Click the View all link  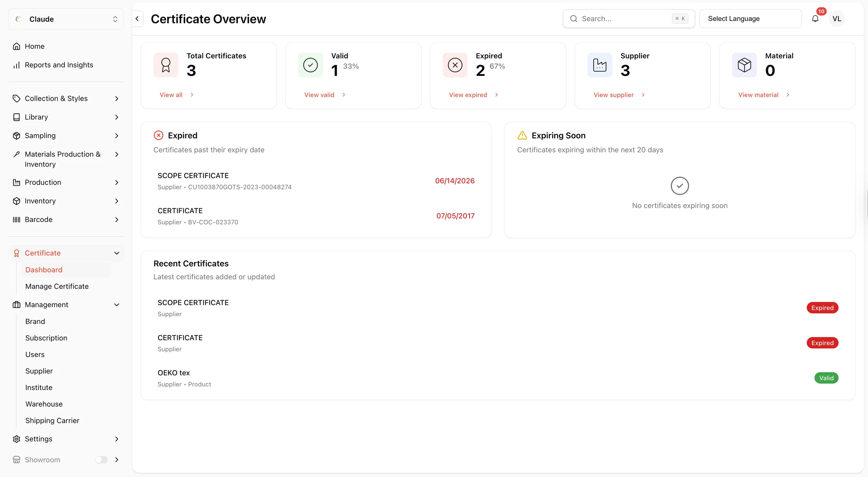pyautogui.click(x=176, y=95)
